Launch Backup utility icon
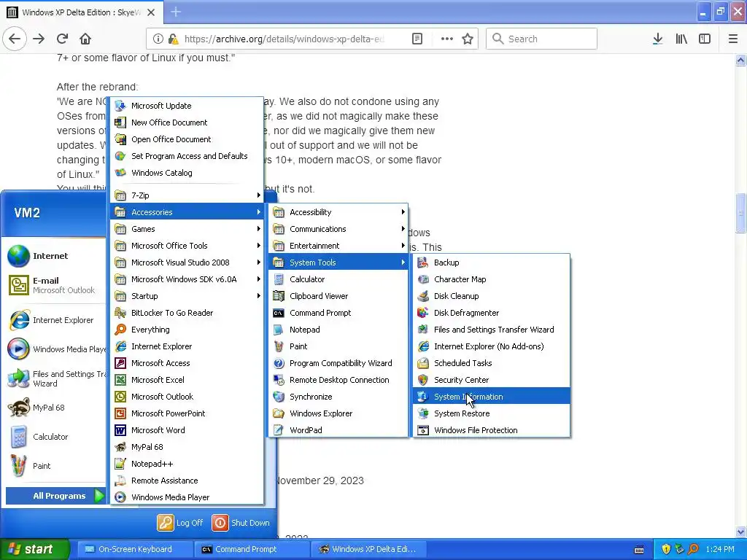This screenshot has height=560, width=747. click(422, 262)
